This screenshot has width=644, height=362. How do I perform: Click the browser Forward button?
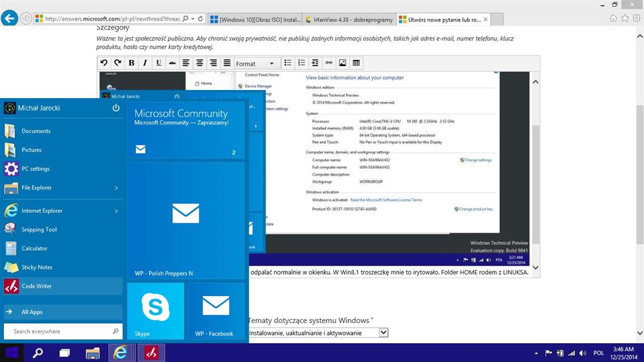click(x=26, y=18)
